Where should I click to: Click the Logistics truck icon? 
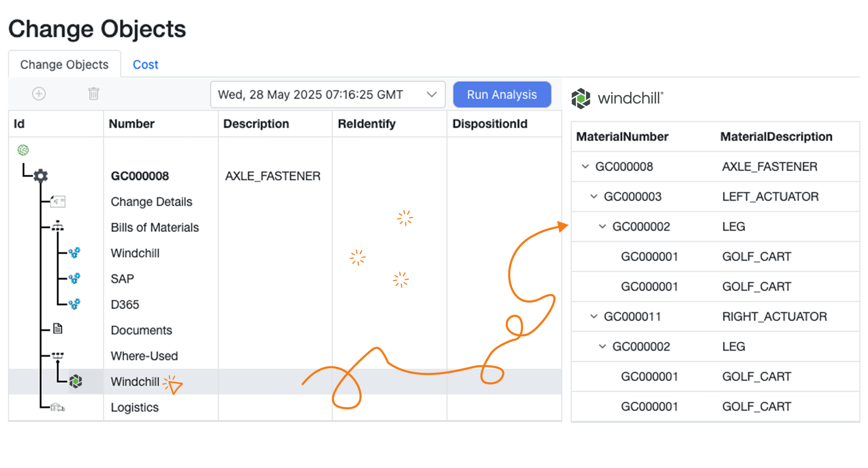(x=58, y=407)
